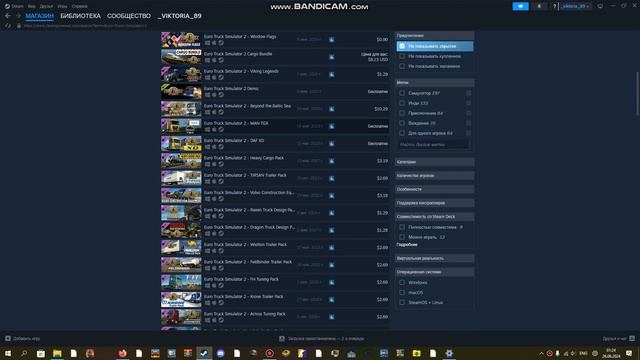Open the settings gear app in the taskbar
Screen dimensions: 640x360
point(449,353)
